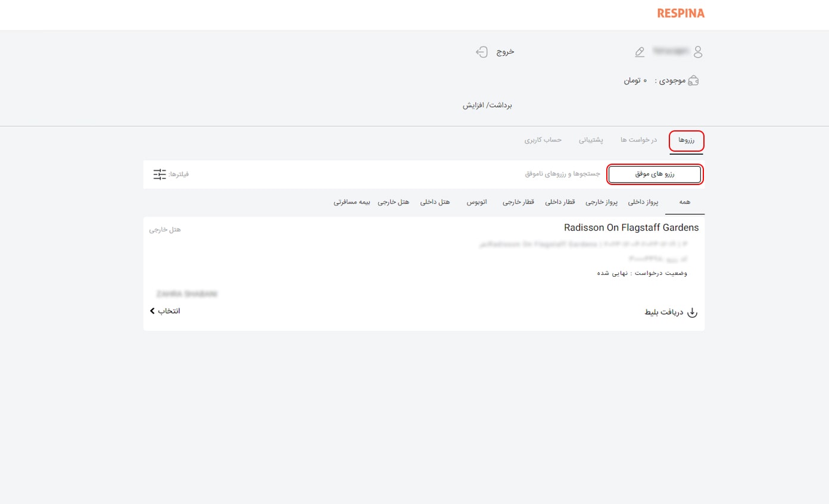Open the پشتیبانی tab
The image size is (829, 504).
591,140
